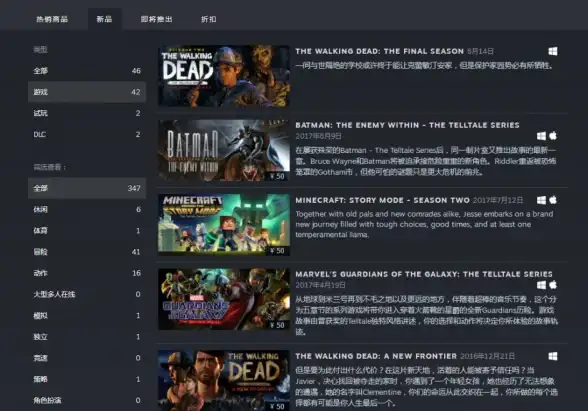Click title Batman: The Enemy Within
The height and width of the screenshot is (411, 588).
click(407, 125)
